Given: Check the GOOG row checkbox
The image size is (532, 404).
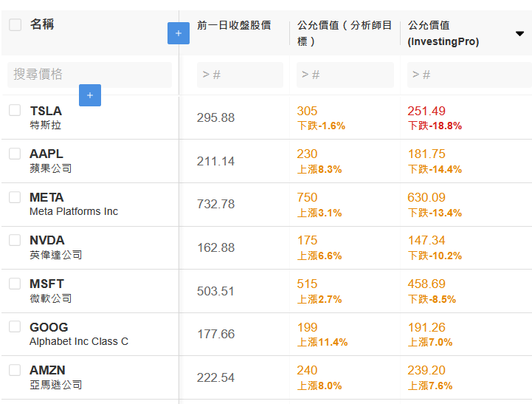Looking at the screenshot, I should click(15, 326).
